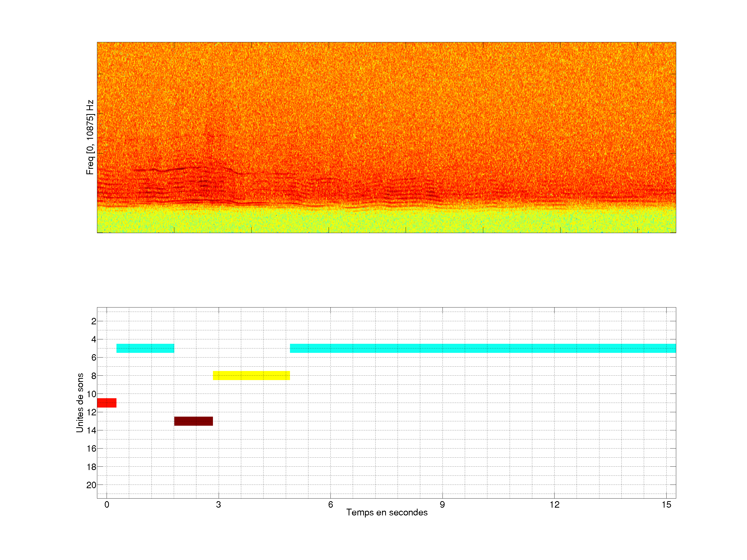
Task: Click the yellow bar at unit 8
Action: 251,375
